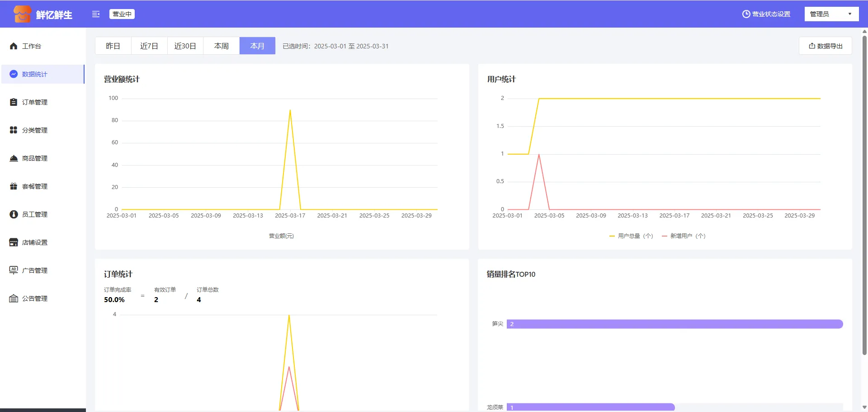
Task: Click the 笋尖 sales ranking bar
Action: pyautogui.click(x=675, y=324)
